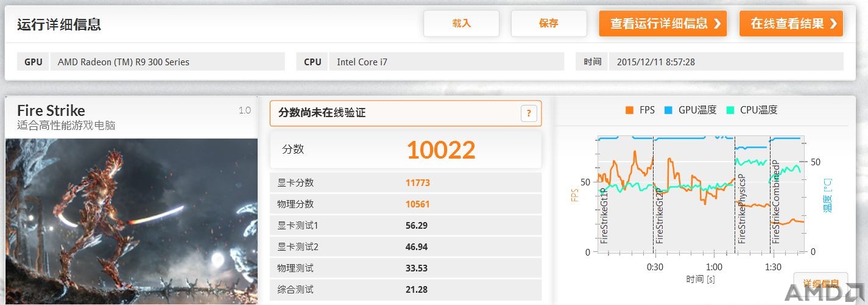The width and height of the screenshot is (868, 305).
Task: Click the overall score 10022
Action: point(440,149)
